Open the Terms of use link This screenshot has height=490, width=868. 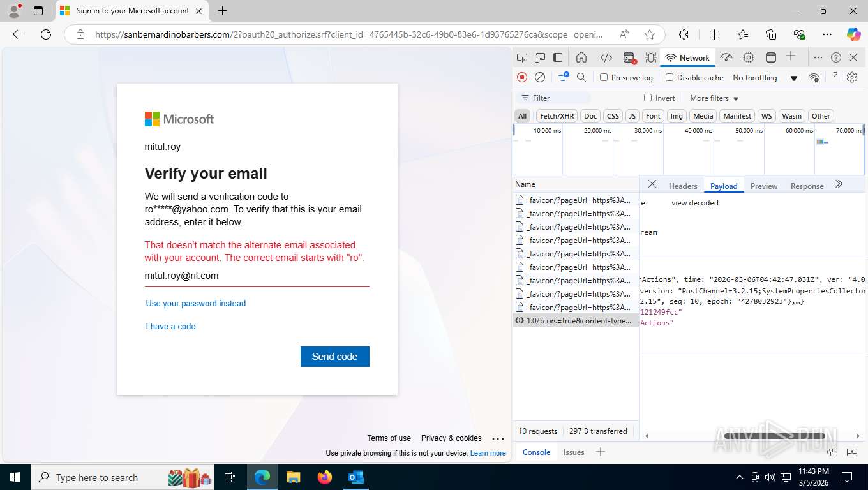coord(389,438)
